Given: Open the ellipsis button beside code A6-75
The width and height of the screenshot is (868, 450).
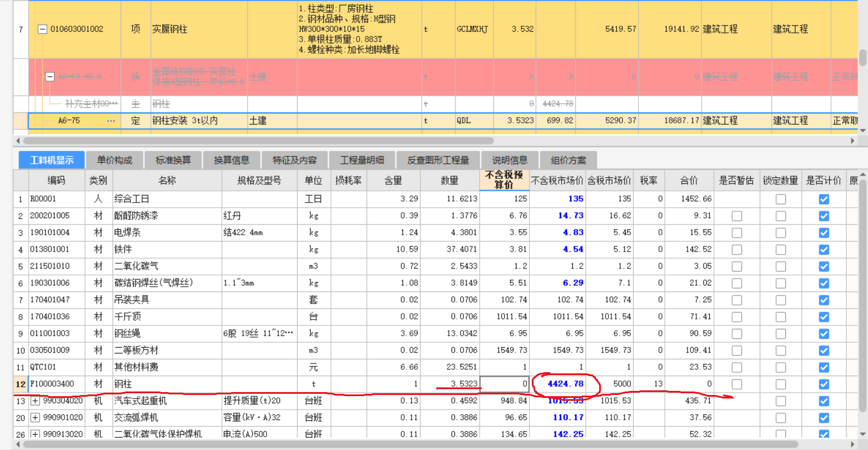Looking at the screenshot, I should 111,121.
